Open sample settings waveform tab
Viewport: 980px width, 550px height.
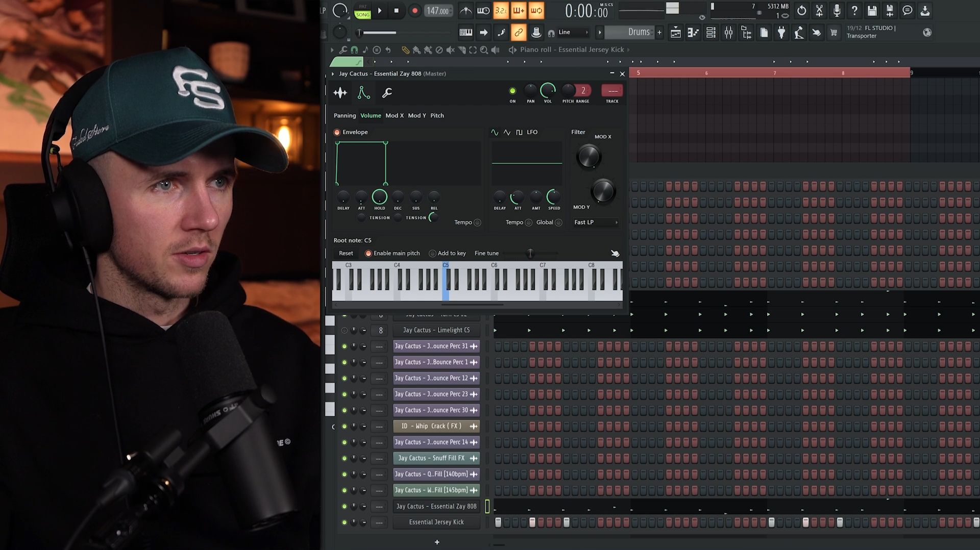(x=340, y=93)
